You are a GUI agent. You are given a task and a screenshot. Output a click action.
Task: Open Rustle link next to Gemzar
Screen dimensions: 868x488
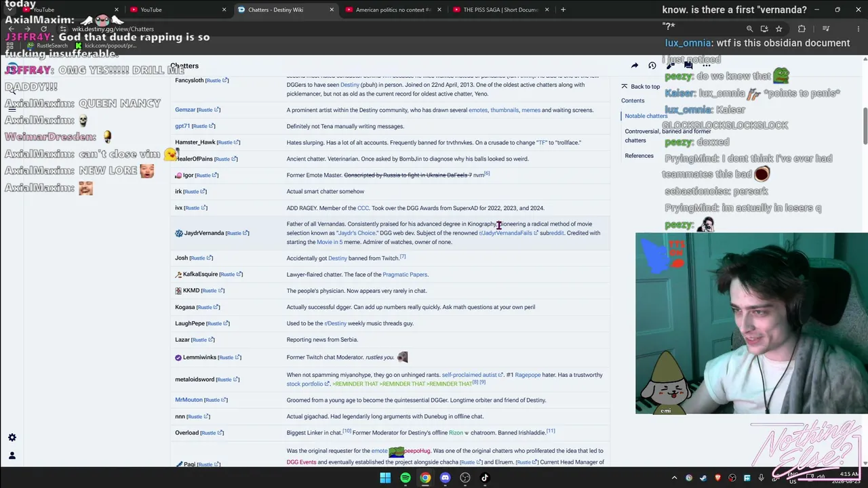click(209, 110)
